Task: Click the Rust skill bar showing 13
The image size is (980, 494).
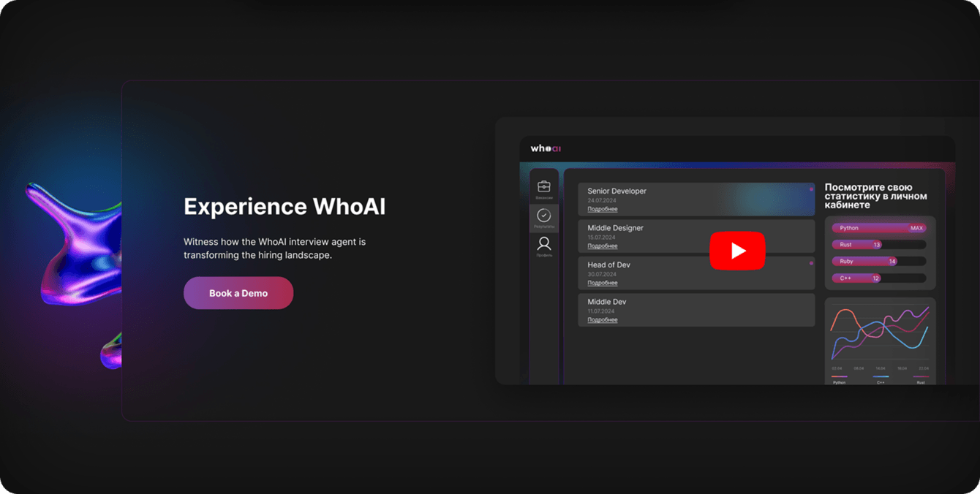Action: pos(879,245)
